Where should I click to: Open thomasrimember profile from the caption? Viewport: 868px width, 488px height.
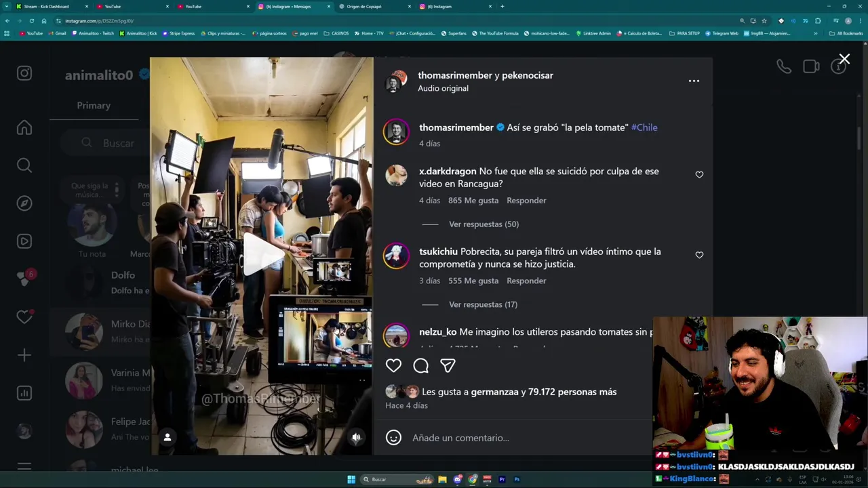456,127
